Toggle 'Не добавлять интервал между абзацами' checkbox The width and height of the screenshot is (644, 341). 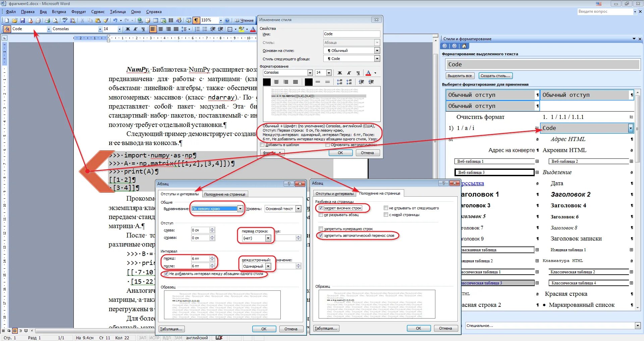(166, 274)
